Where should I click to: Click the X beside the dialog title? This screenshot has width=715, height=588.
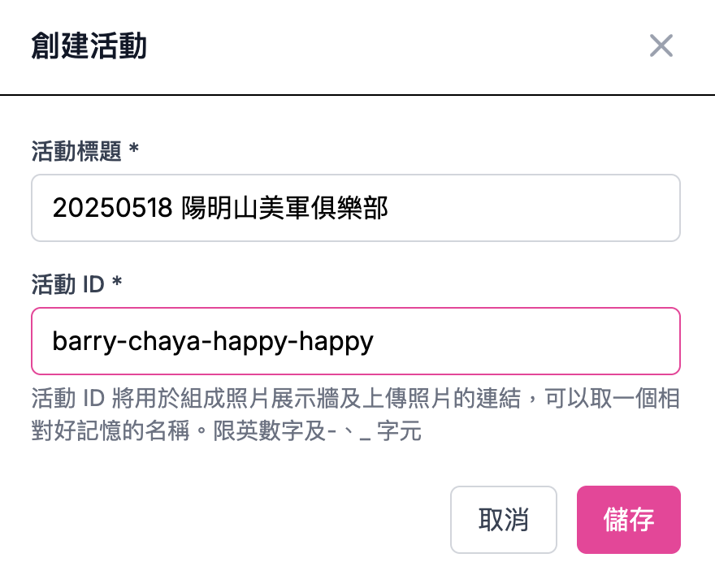pyautogui.click(x=661, y=46)
